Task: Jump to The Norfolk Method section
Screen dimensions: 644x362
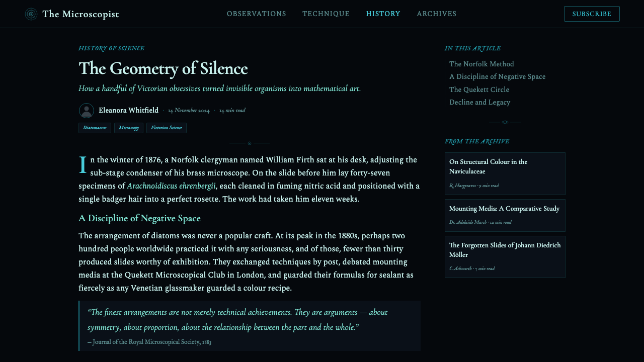Action: click(481, 64)
